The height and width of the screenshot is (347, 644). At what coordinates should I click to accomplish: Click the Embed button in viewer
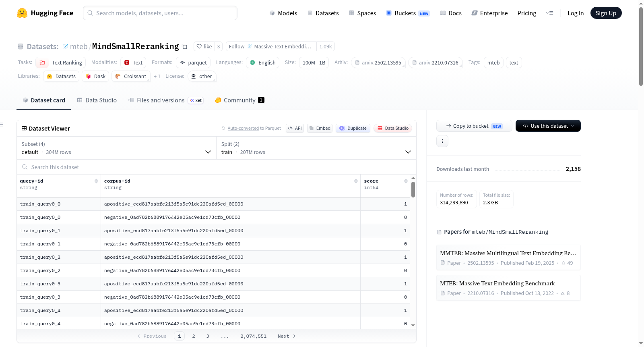(320, 128)
